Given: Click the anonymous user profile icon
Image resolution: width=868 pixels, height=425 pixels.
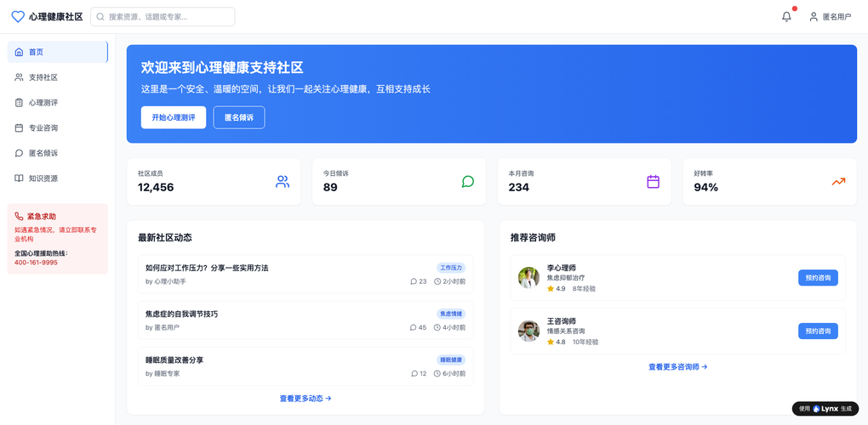Looking at the screenshot, I should pyautogui.click(x=814, y=16).
